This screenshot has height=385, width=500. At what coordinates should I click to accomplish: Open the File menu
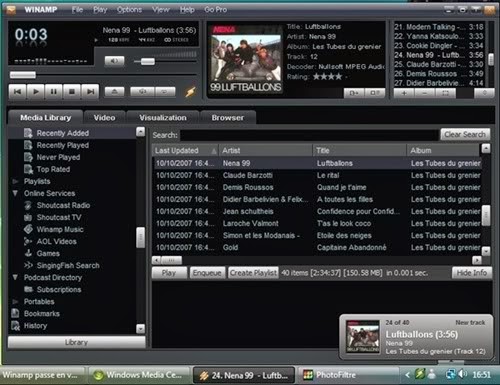77,10
